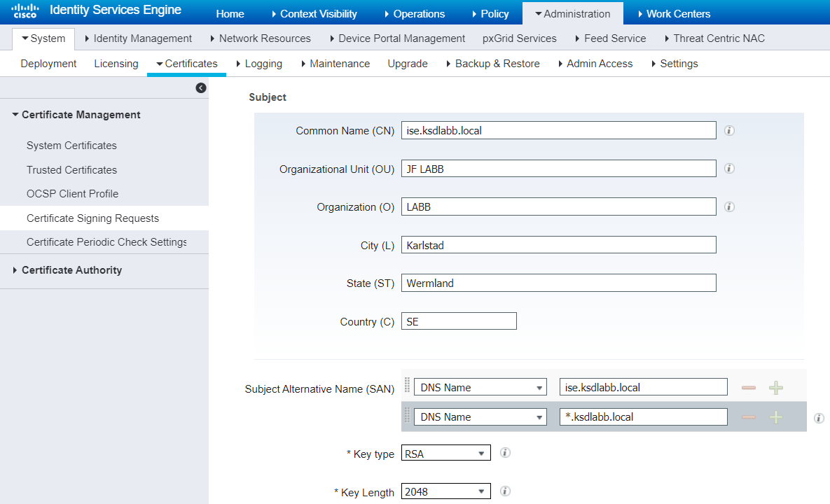The width and height of the screenshot is (830, 504).
Task: Collapse the left sidebar with arrow icon
Action: coord(200,87)
